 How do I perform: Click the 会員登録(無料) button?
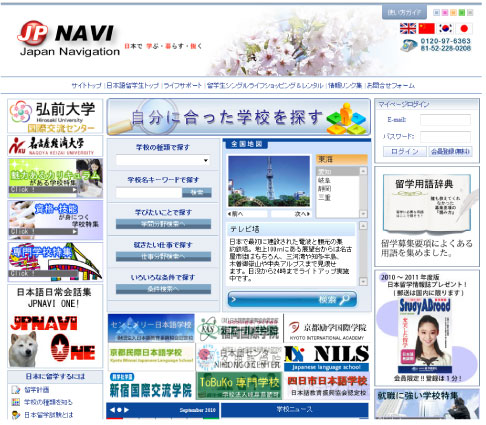click(x=450, y=152)
